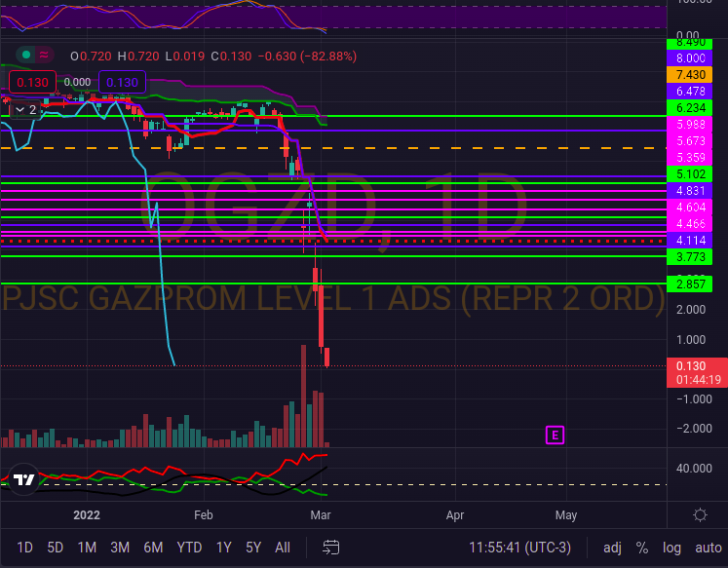This screenshot has height=568, width=728.
Task: Select the 3M time range
Action: point(120,548)
